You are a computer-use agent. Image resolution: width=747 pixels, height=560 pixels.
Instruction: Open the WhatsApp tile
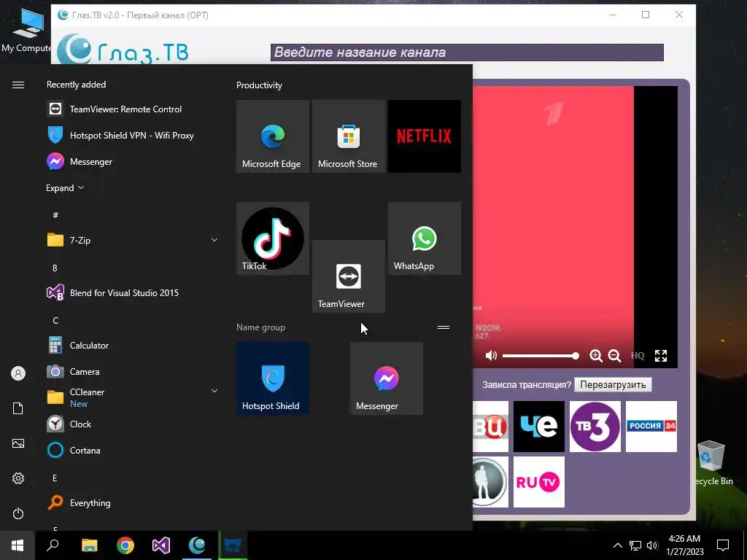click(x=424, y=238)
